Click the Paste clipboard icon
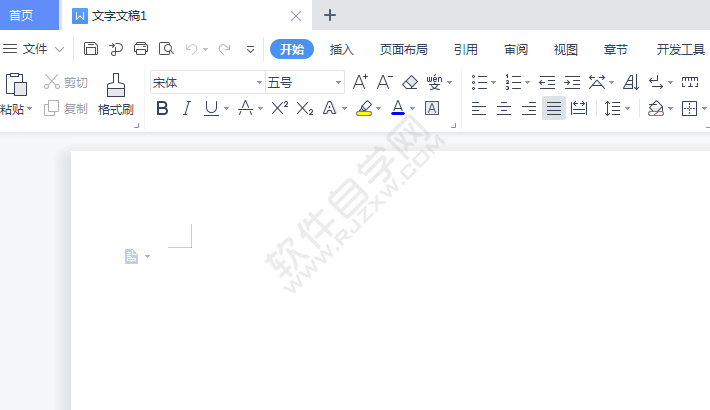 (16, 84)
